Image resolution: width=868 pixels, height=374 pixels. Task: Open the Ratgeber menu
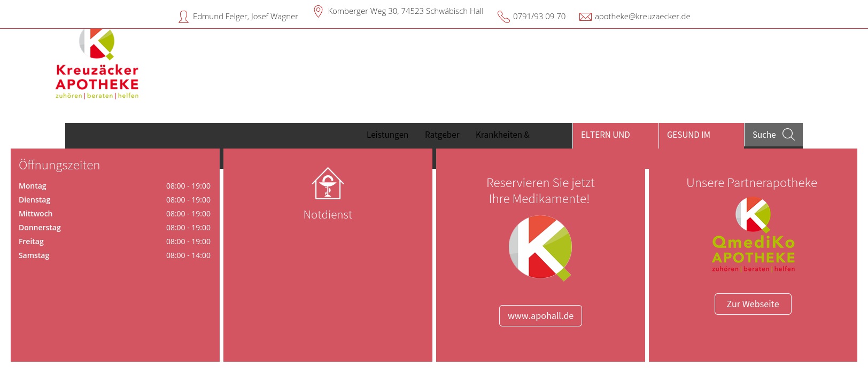[x=442, y=135]
